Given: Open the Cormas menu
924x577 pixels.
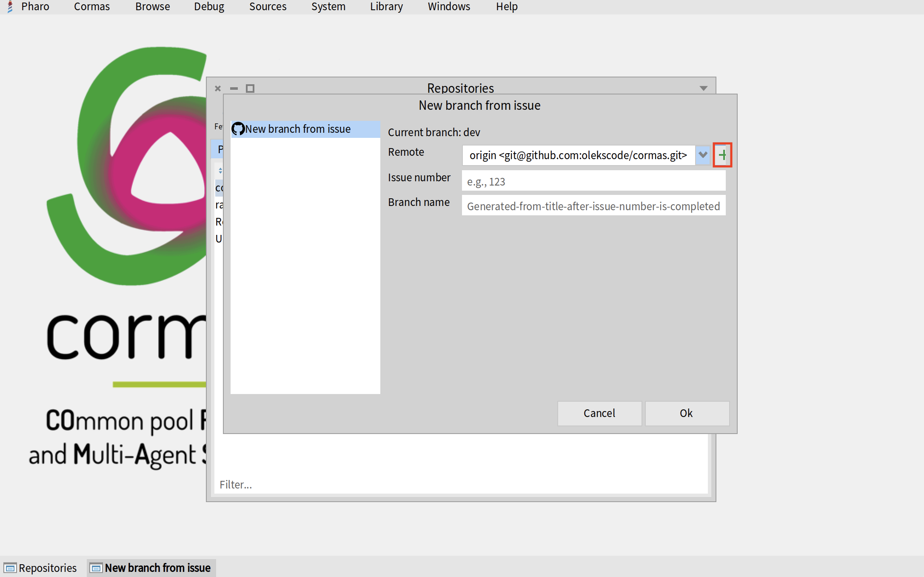Looking at the screenshot, I should pos(91,6).
